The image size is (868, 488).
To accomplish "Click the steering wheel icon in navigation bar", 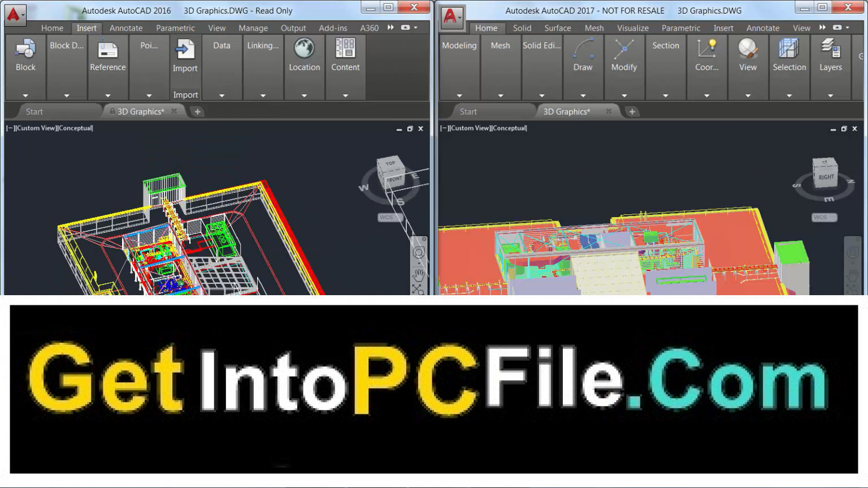I will tap(418, 252).
